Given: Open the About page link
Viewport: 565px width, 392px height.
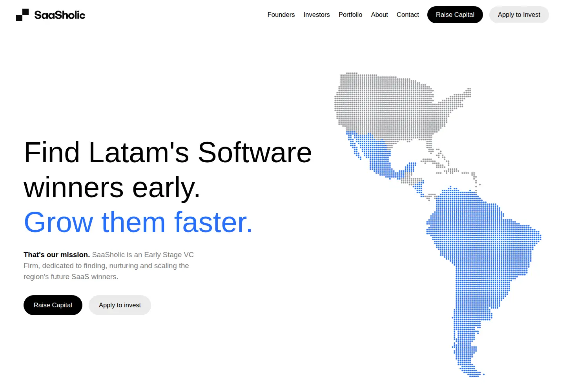Looking at the screenshot, I should (x=379, y=15).
